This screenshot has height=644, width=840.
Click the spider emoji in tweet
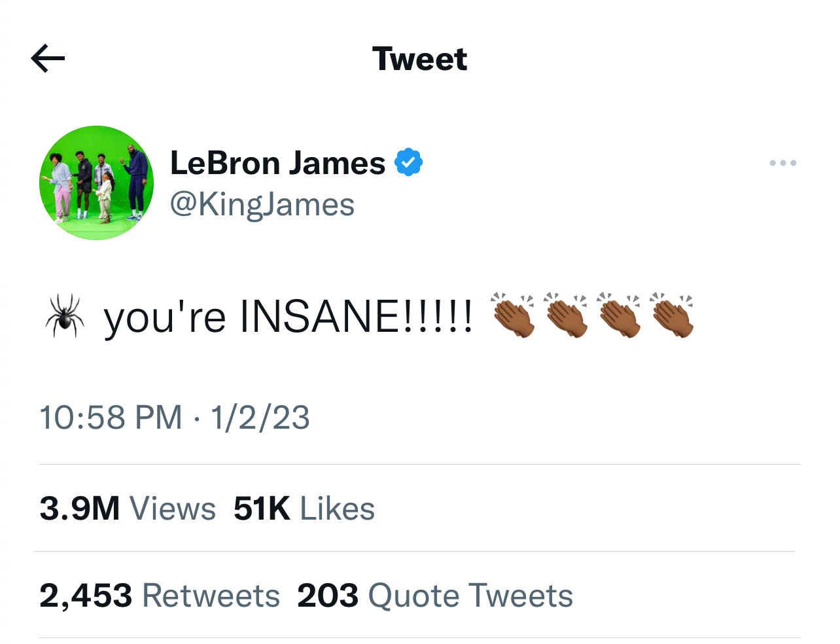coord(65,315)
